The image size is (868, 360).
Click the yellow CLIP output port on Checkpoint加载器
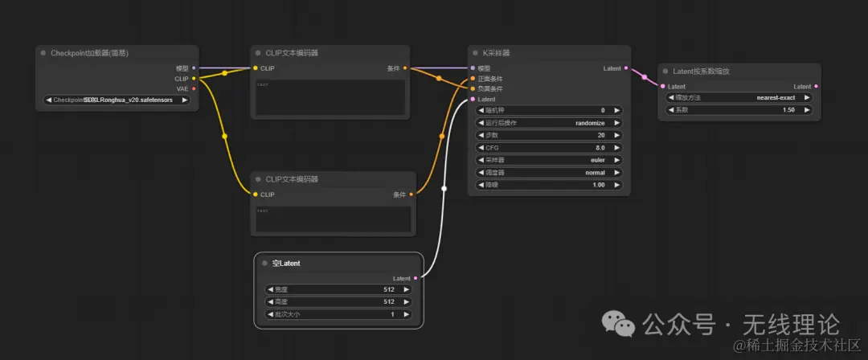pyautogui.click(x=193, y=79)
